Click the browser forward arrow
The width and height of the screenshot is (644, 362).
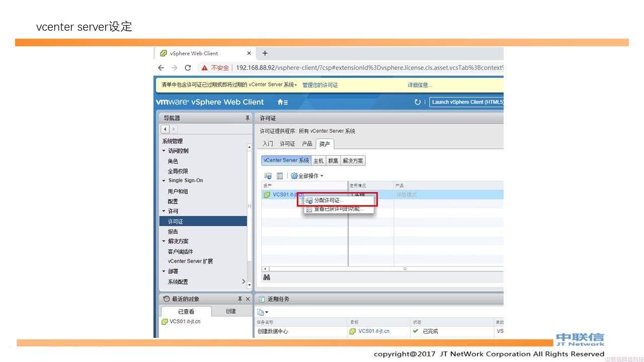tap(174, 68)
